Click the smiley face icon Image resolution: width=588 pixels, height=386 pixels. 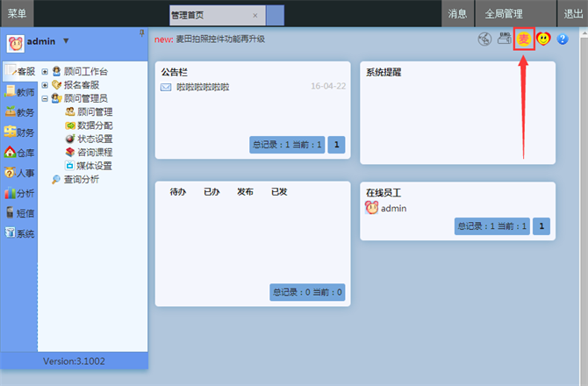click(x=543, y=39)
